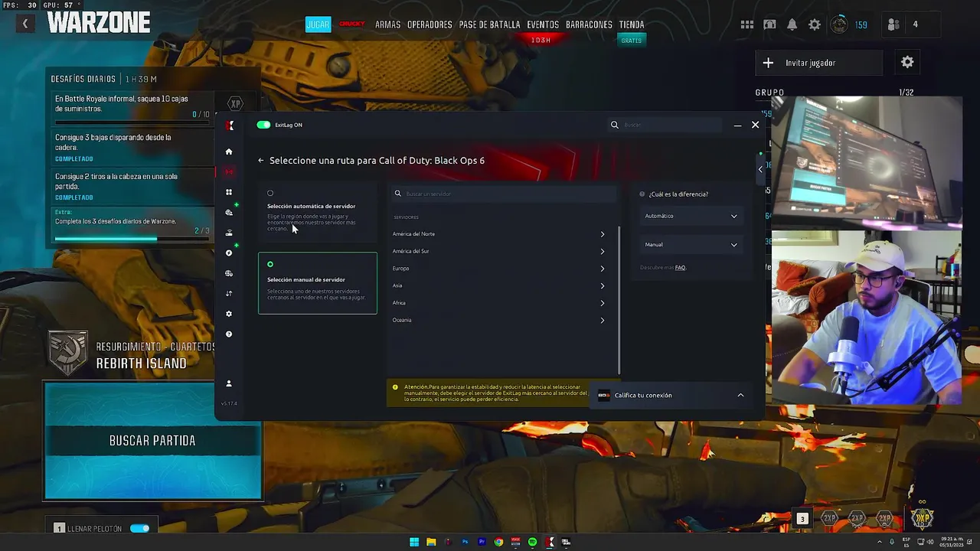Expand the Asia server list
The height and width of the screenshot is (551, 980).
[498, 285]
